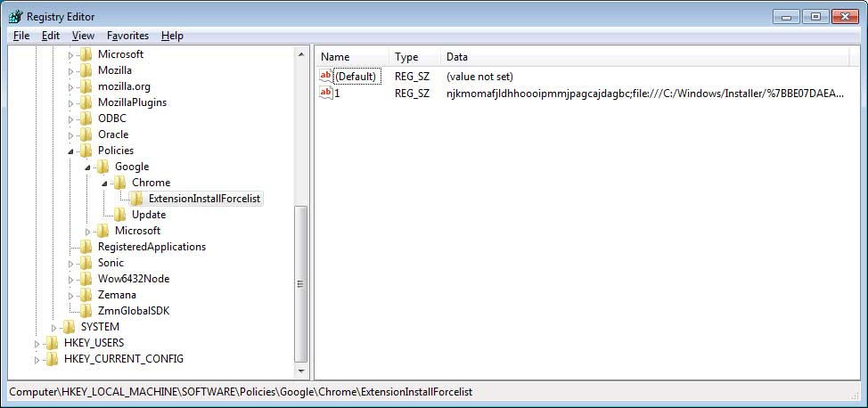The image size is (868, 408).
Task: Click the tree pane scroll down arrow
Action: (x=300, y=371)
